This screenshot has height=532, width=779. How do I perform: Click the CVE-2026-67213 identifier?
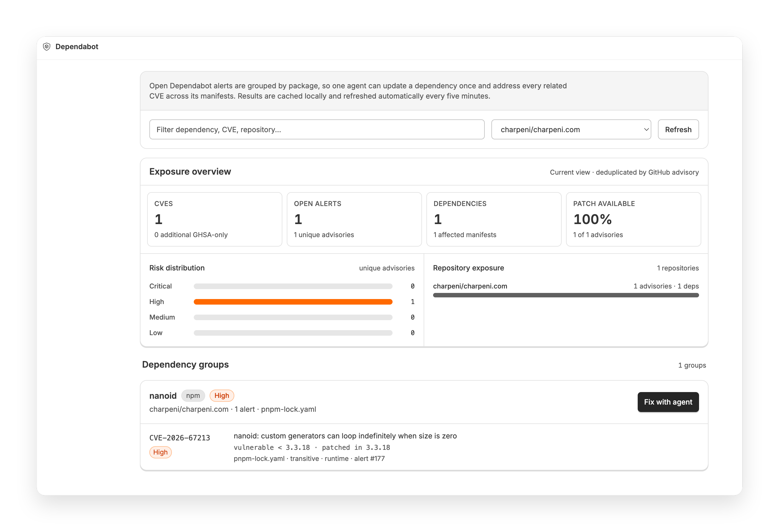[x=180, y=438]
